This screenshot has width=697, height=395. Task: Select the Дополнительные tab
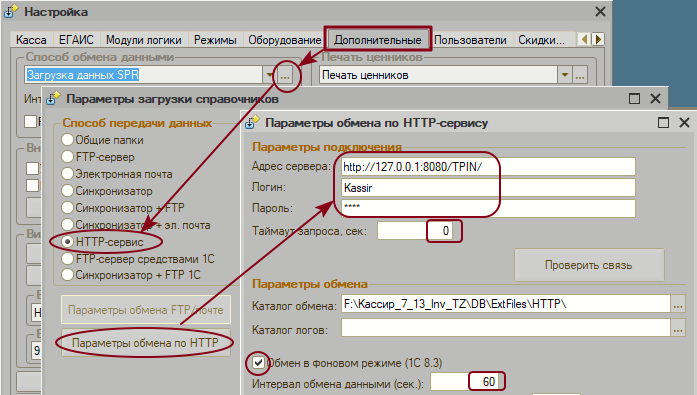pyautogui.click(x=377, y=39)
